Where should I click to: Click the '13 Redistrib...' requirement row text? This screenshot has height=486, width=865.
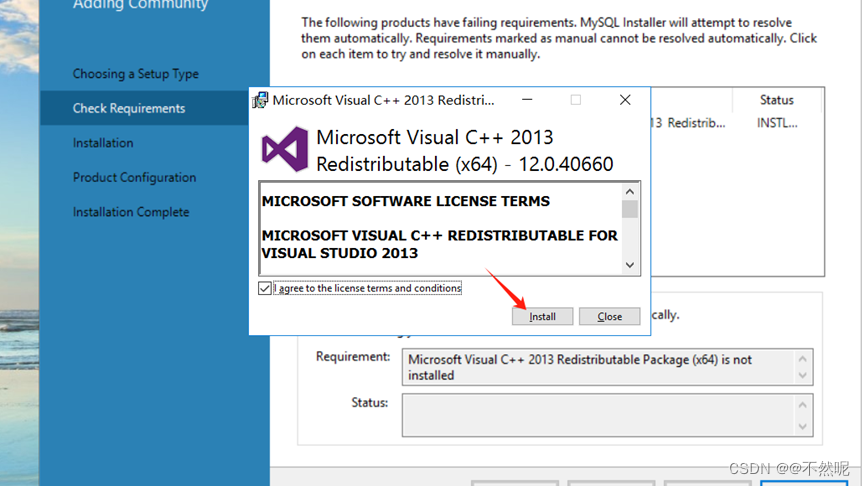click(x=688, y=123)
